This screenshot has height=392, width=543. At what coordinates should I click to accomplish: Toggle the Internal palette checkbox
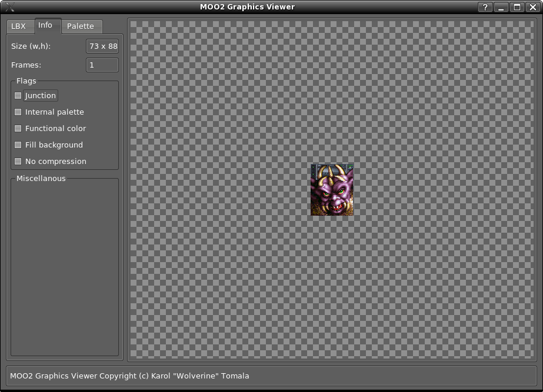pyautogui.click(x=18, y=112)
